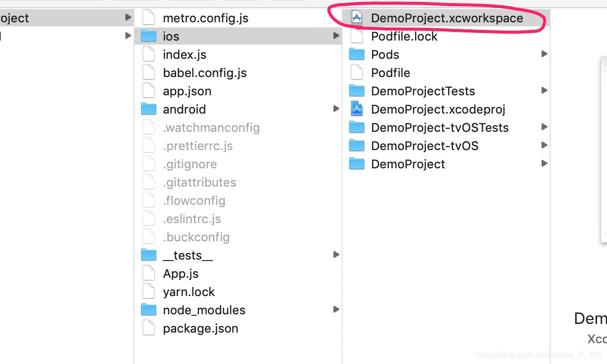Screen dimensions: 607x364
Task: Click the DemoProjectTests folder icon
Action: tap(356, 91)
